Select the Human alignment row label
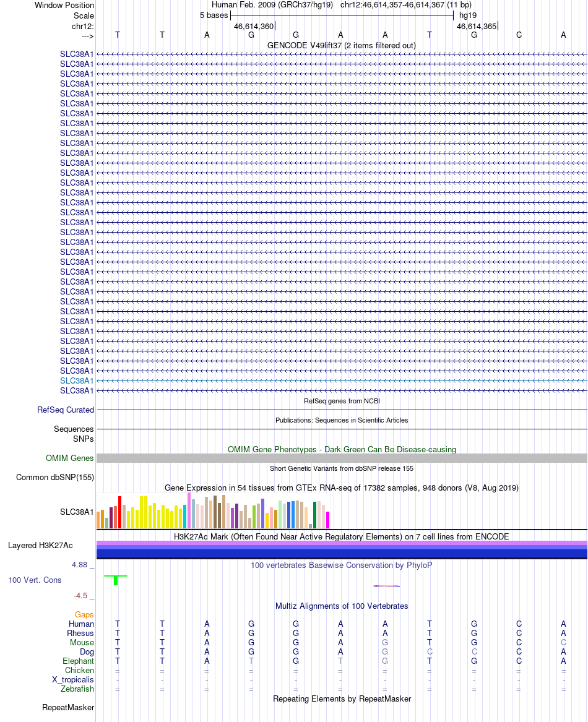 [x=81, y=624]
